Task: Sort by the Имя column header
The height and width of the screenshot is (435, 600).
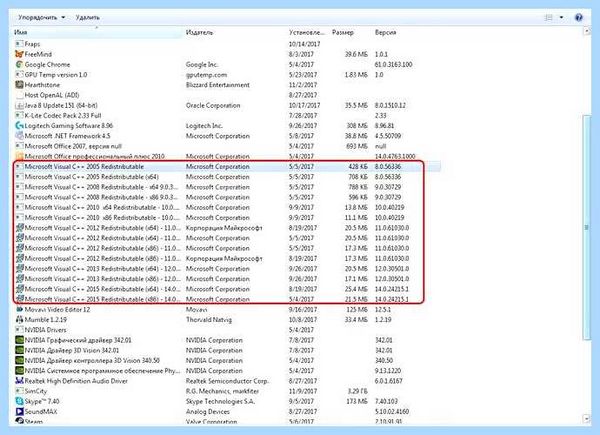Action: 98,33
